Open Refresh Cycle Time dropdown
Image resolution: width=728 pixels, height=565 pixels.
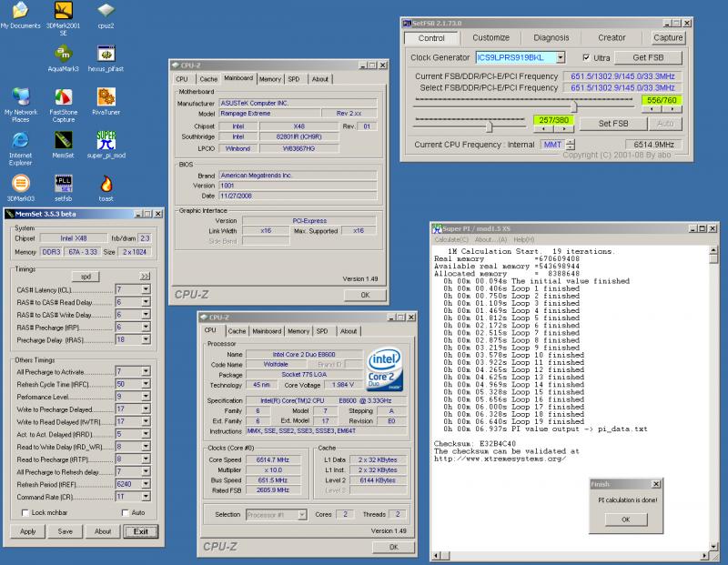click(146, 384)
